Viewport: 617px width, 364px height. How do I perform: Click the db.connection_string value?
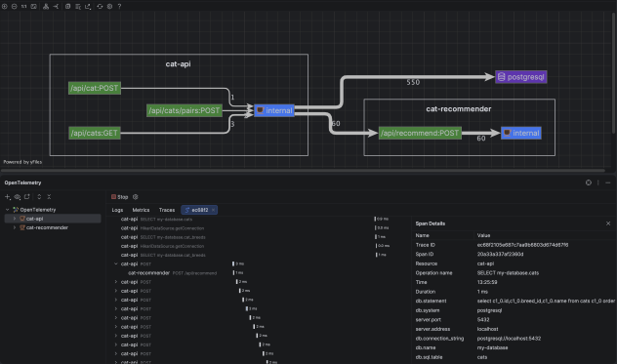(509, 339)
